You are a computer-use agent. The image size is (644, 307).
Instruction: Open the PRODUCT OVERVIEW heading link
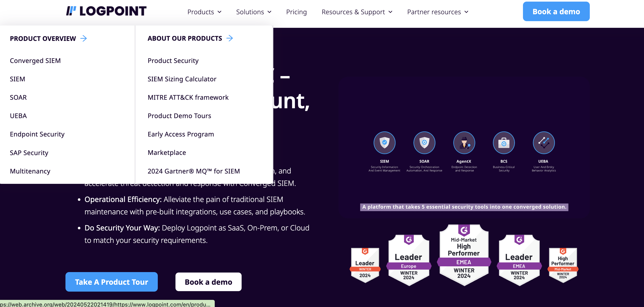pyautogui.click(x=43, y=39)
